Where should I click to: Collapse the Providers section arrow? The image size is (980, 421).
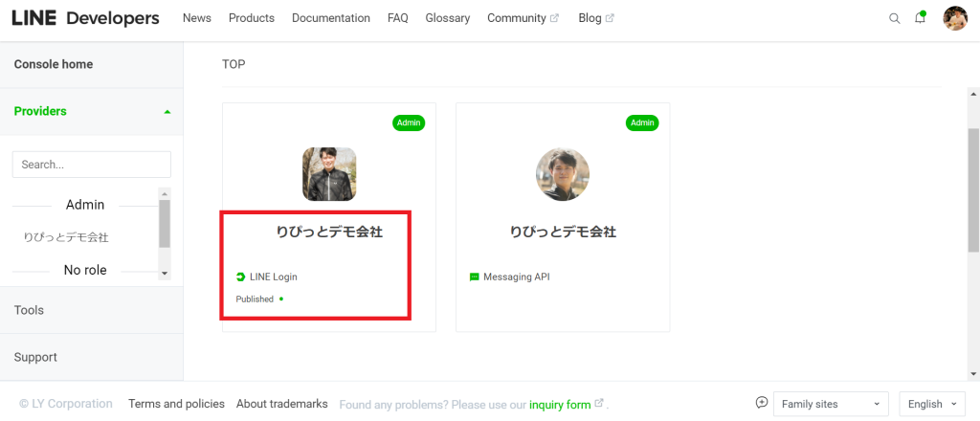click(167, 112)
